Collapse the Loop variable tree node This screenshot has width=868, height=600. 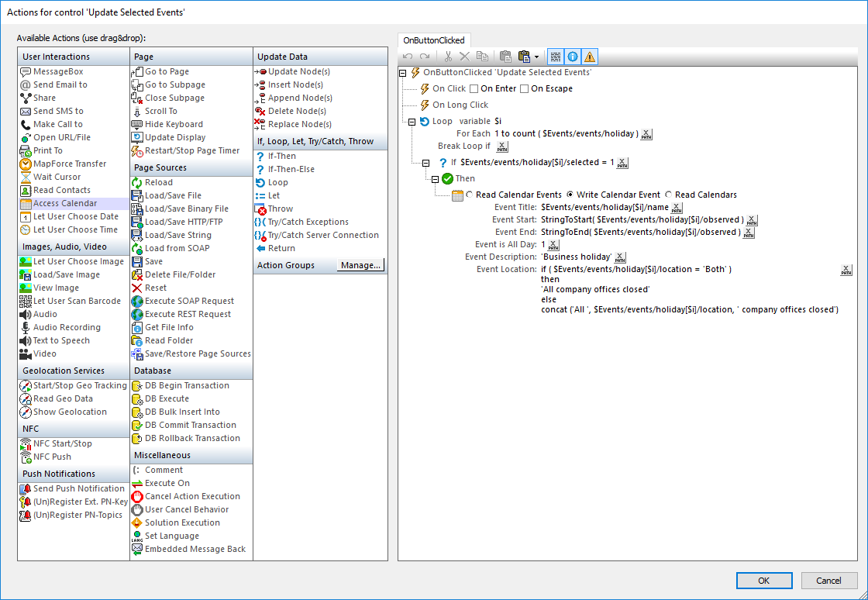(x=413, y=119)
